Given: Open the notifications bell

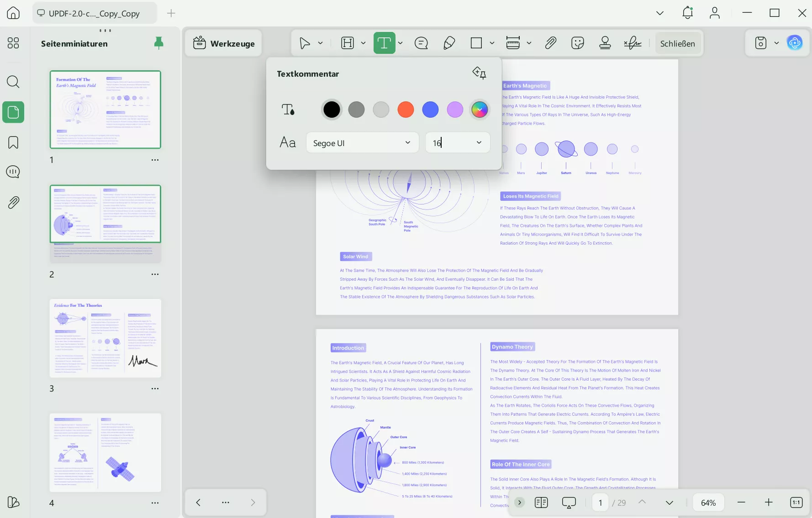Looking at the screenshot, I should click(687, 13).
